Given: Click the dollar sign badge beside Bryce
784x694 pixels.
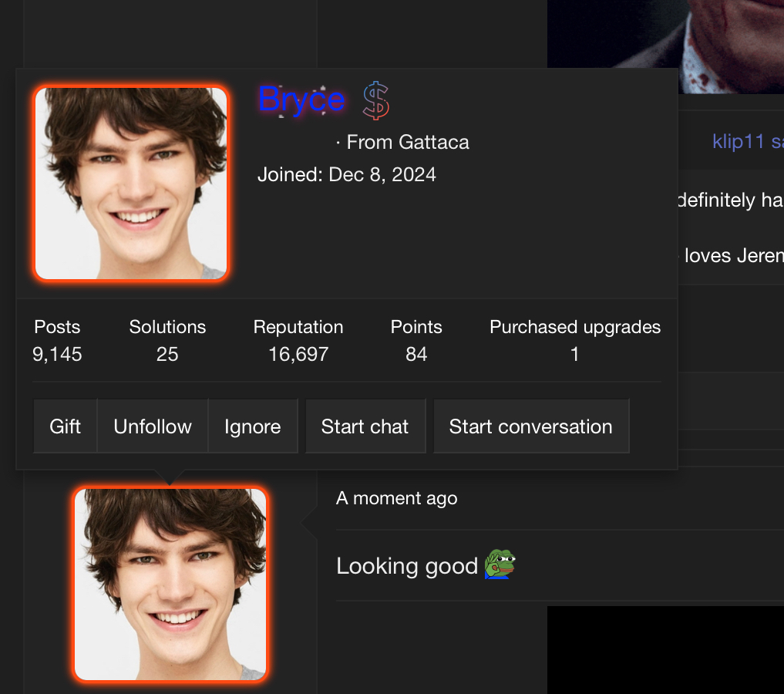Looking at the screenshot, I should 376,100.
